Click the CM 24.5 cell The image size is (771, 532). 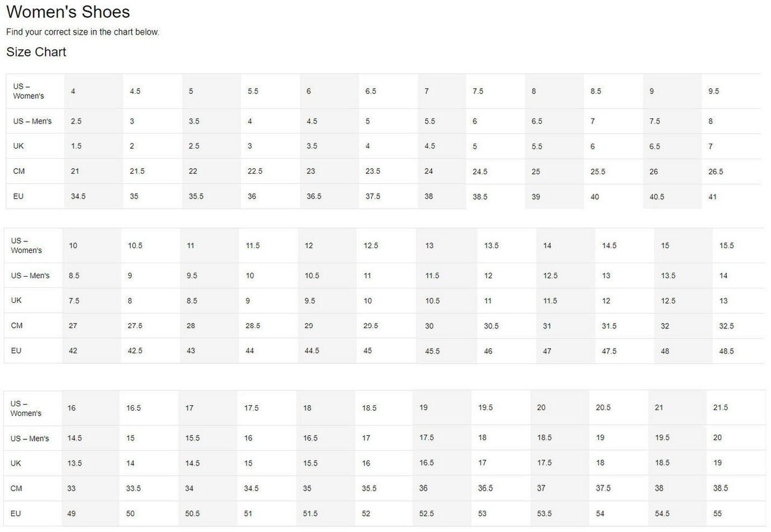tap(480, 172)
